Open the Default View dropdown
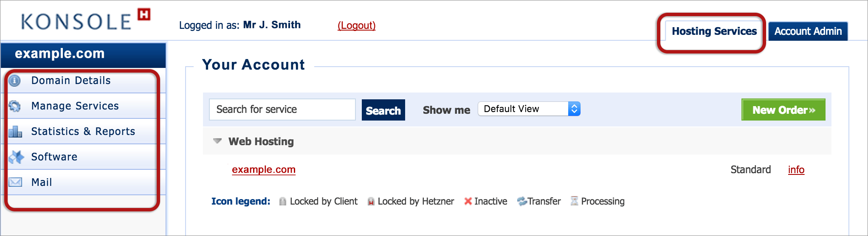The image size is (868, 236). click(529, 109)
